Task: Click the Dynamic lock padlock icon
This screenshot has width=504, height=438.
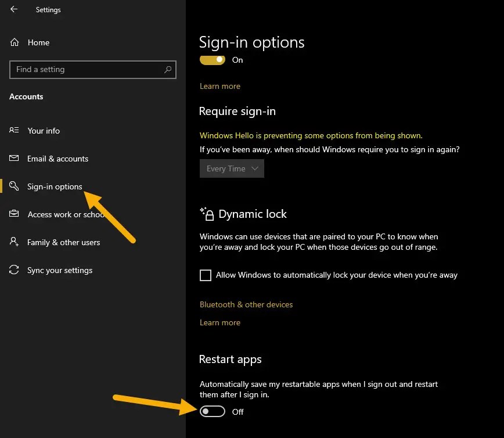Action: tap(207, 214)
